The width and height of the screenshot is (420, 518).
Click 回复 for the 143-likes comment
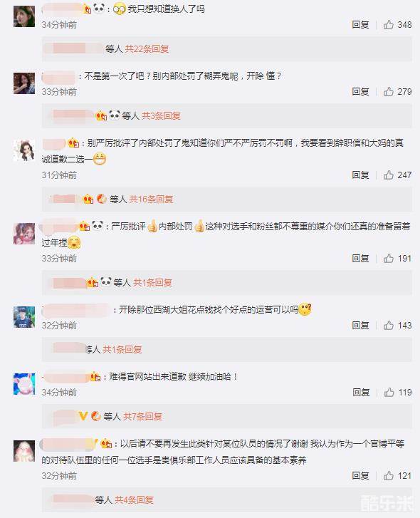360,325
